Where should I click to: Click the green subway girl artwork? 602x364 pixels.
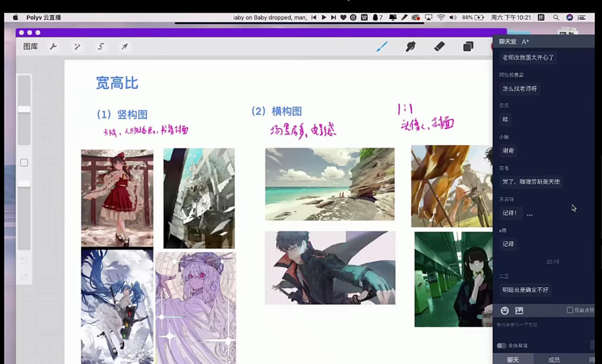click(453, 279)
